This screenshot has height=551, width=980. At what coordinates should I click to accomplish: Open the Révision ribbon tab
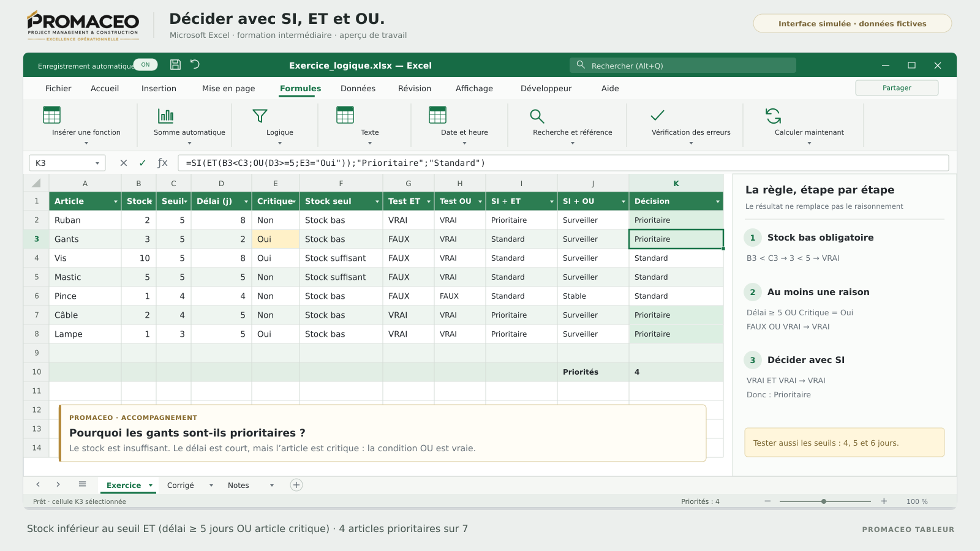(415, 89)
